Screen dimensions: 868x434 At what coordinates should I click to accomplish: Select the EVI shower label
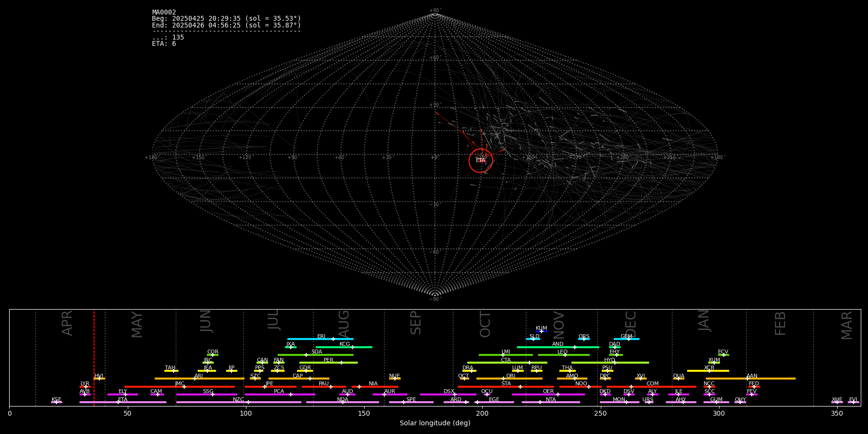(854, 400)
